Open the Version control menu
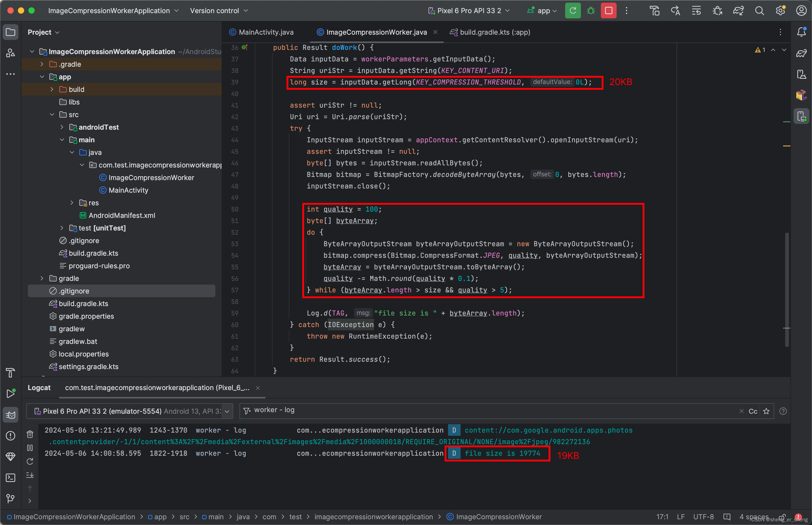 click(218, 10)
